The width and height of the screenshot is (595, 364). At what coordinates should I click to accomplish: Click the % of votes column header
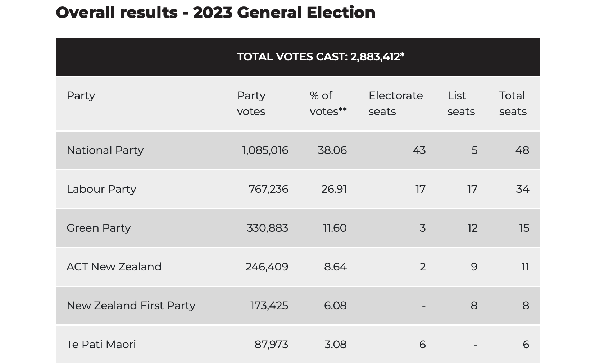point(328,103)
